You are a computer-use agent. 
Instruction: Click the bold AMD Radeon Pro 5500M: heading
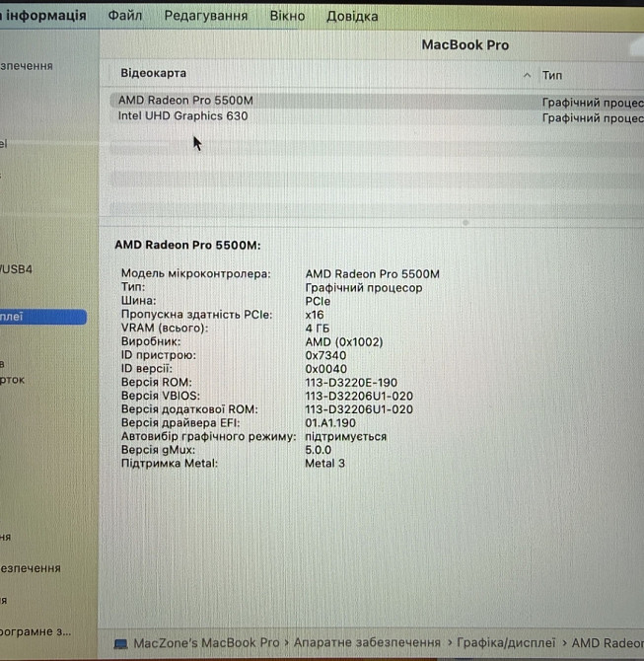pos(187,245)
